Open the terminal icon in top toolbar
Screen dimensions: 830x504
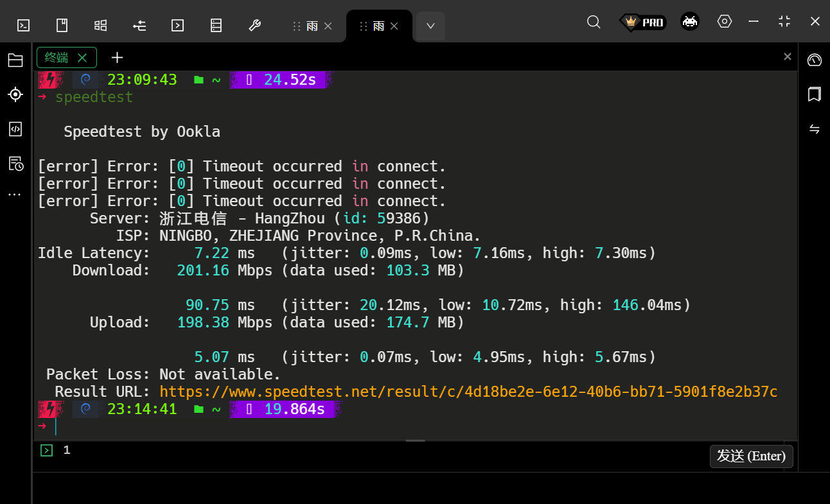point(23,25)
